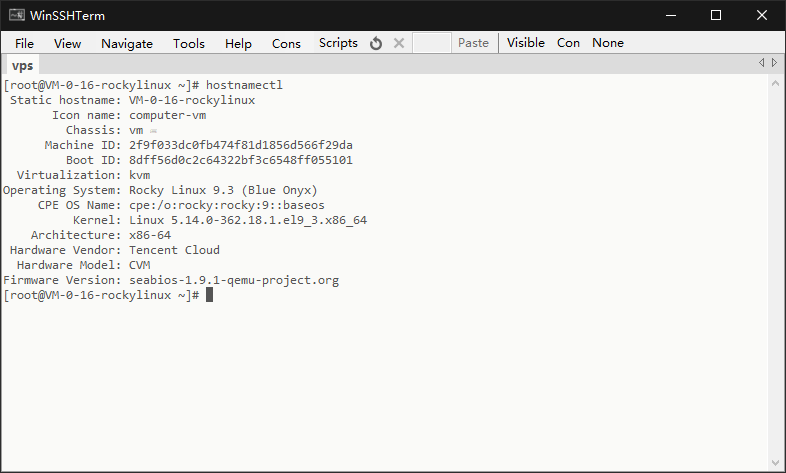Click the X disconnect icon in toolbar

coord(398,43)
